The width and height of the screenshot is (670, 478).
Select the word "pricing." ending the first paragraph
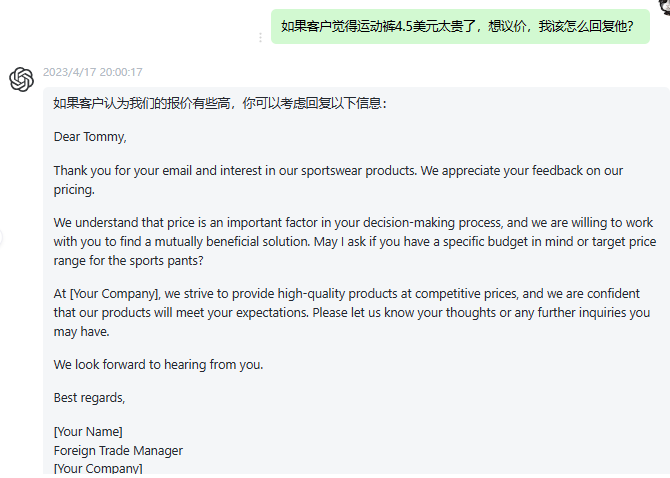74,189
